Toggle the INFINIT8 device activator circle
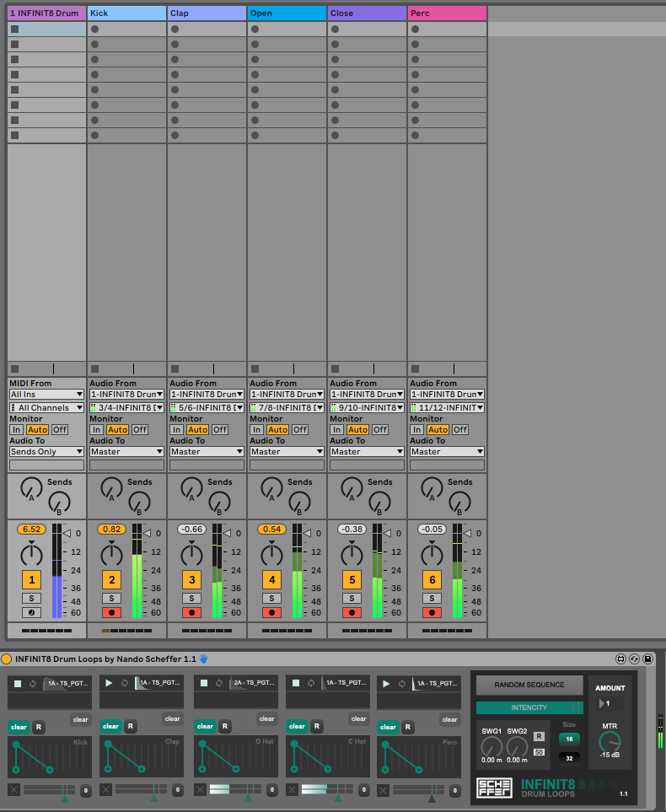 (6, 659)
